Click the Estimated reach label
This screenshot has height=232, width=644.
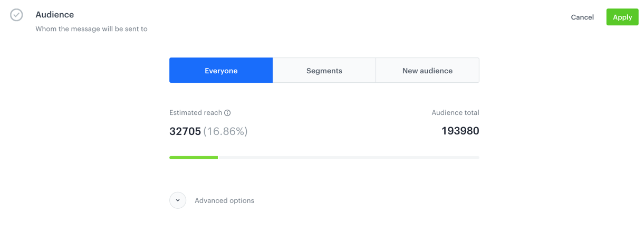[196, 113]
